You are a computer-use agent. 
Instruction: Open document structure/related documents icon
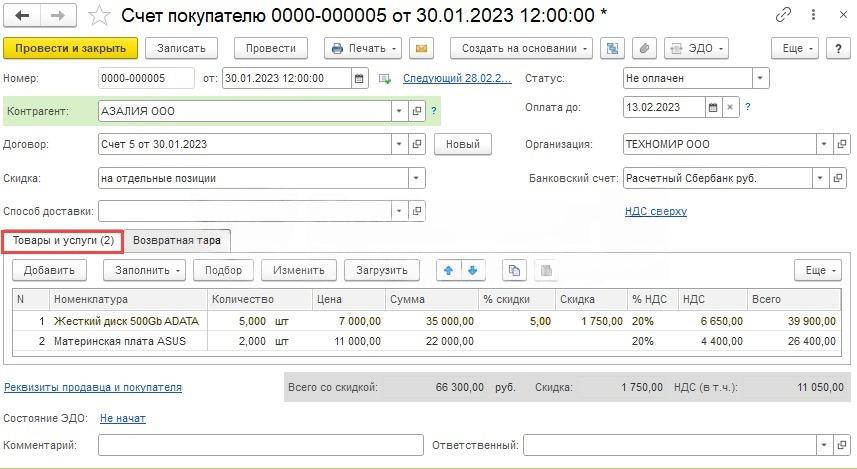click(612, 48)
